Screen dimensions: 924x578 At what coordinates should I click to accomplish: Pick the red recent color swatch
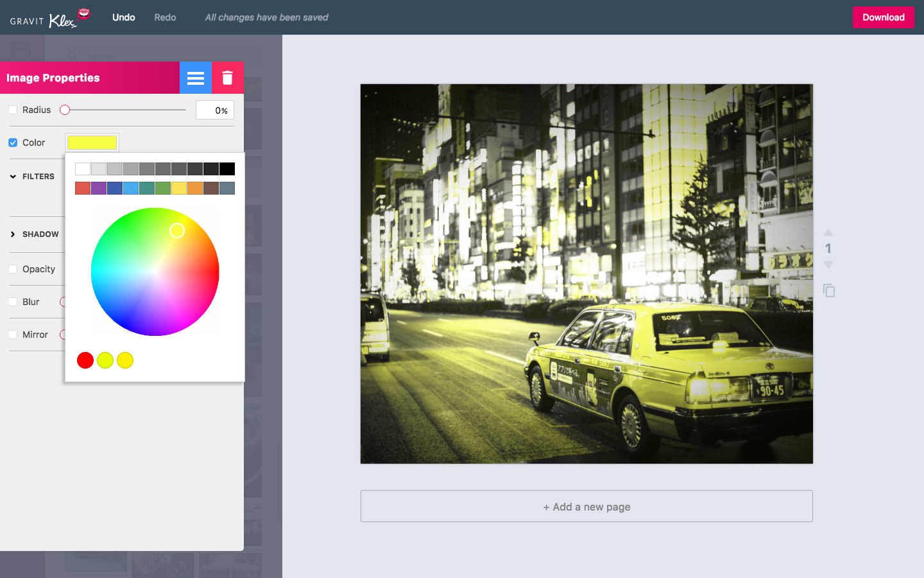[85, 360]
